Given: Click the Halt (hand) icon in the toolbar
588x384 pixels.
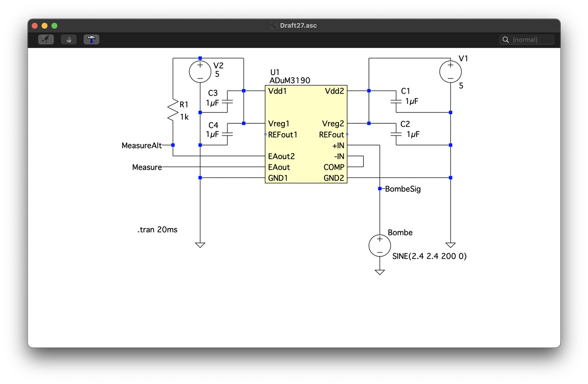Looking at the screenshot, I should (x=69, y=39).
